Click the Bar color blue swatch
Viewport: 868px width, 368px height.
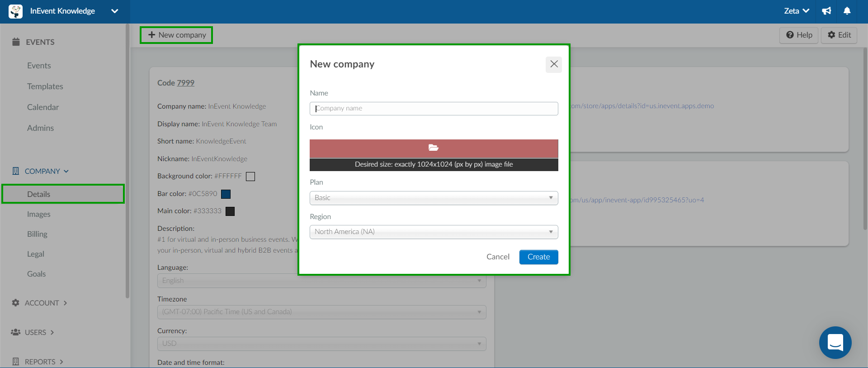tap(226, 194)
